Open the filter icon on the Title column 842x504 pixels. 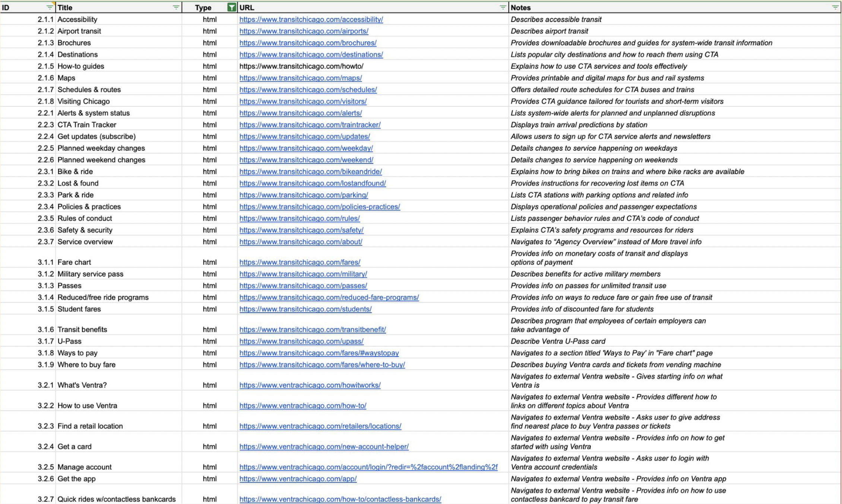coord(175,7)
